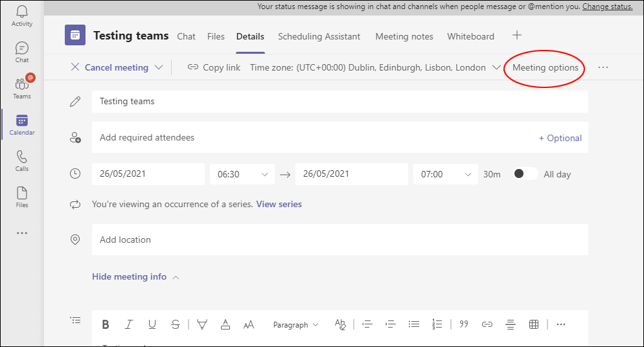Go to Teams in the sidebar
The width and height of the screenshot is (644, 347).
tap(22, 89)
